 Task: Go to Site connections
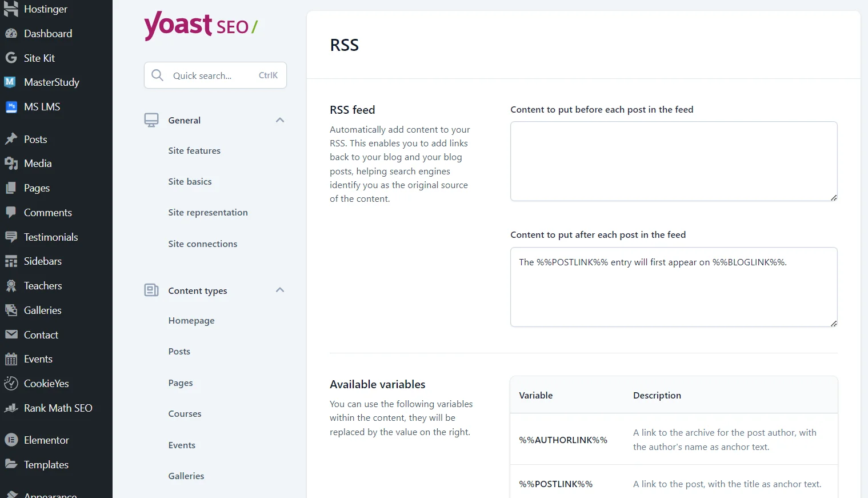point(203,244)
